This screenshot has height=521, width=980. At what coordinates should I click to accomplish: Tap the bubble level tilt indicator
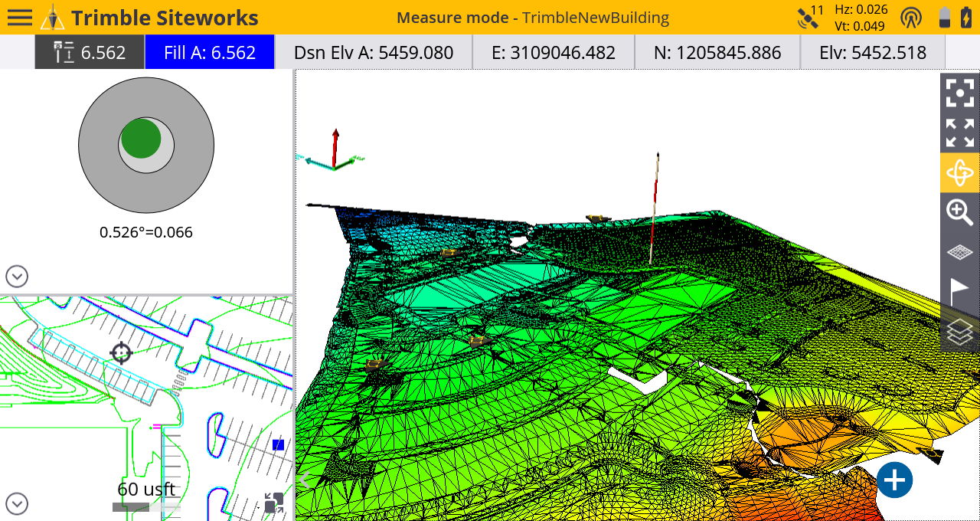(x=146, y=145)
